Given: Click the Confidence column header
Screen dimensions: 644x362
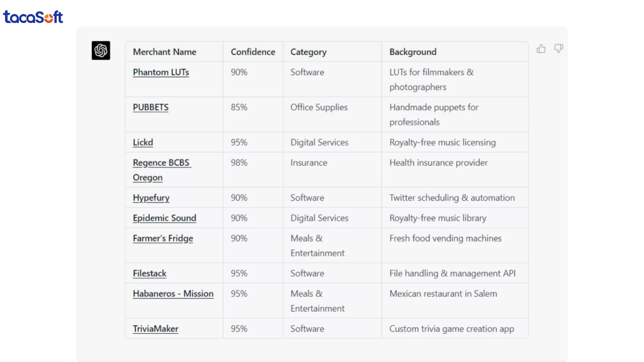Looking at the screenshot, I should click(x=253, y=52).
